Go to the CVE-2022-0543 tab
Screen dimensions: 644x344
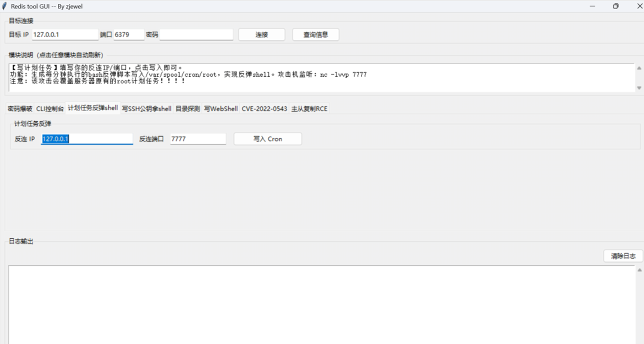[264, 109]
